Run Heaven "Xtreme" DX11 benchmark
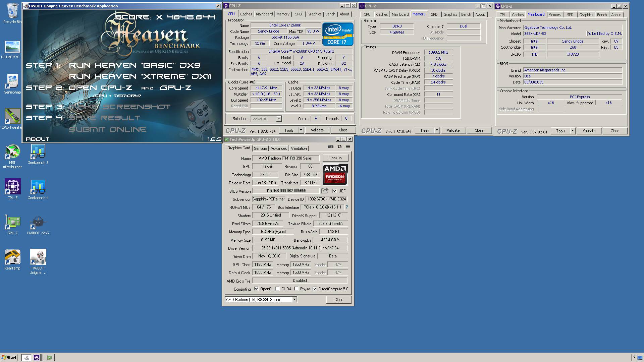 (x=140, y=76)
